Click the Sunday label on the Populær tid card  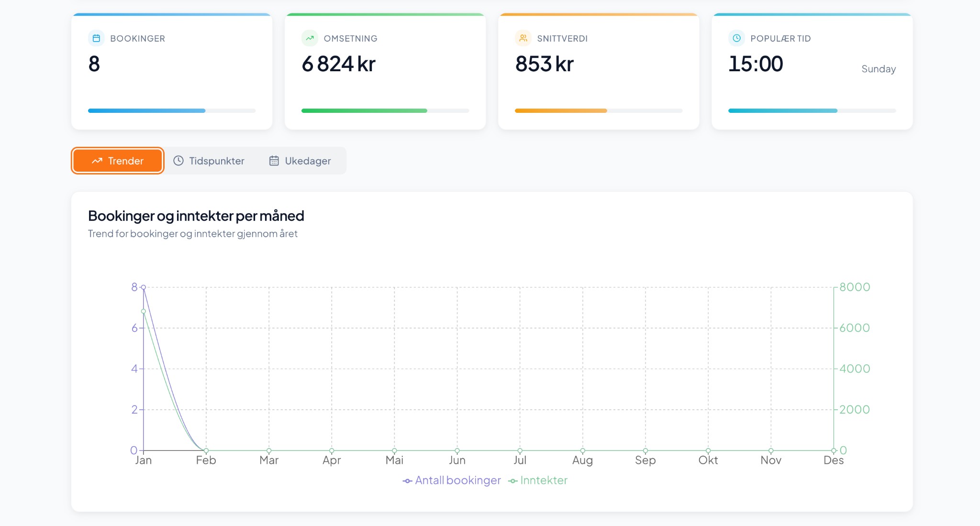pos(878,69)
